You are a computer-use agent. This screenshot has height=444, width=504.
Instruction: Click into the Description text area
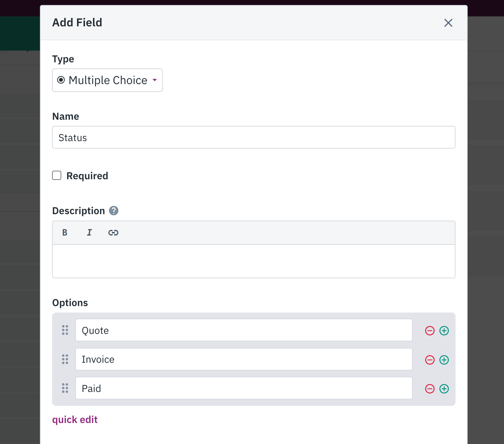[254, 261]
